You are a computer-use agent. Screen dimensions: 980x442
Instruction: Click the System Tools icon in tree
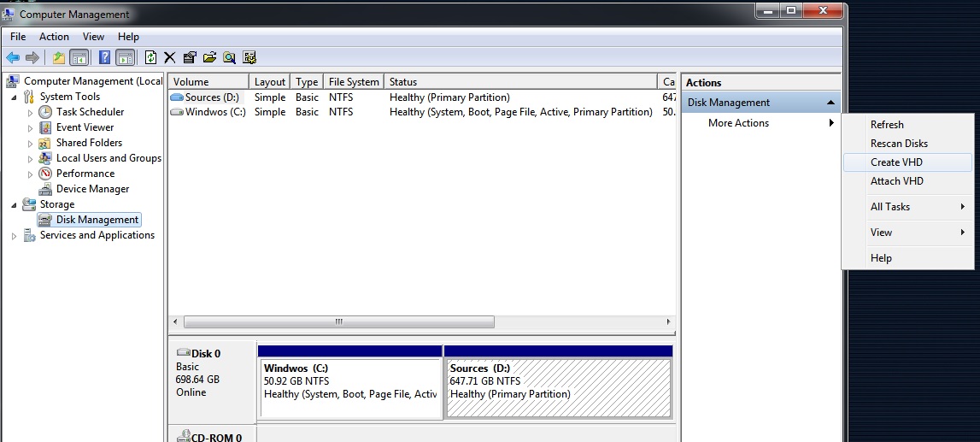pyautogui.click(x=29, y=97)
